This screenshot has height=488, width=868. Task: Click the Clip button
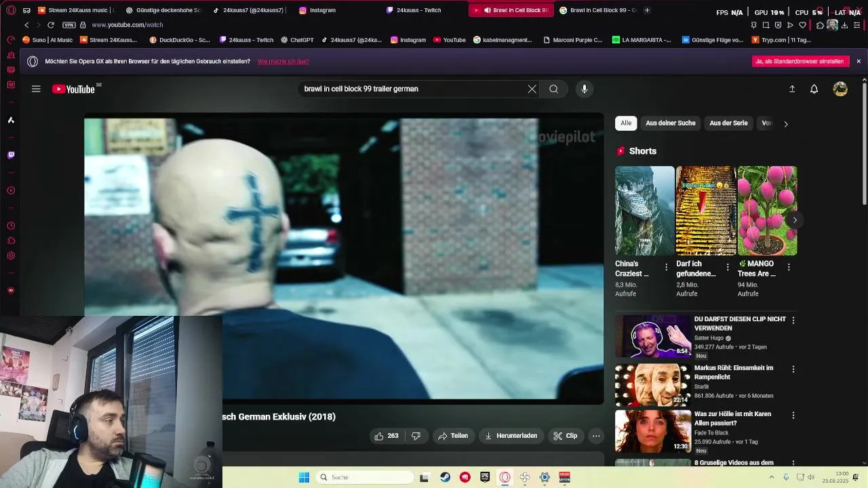[566, 436]
